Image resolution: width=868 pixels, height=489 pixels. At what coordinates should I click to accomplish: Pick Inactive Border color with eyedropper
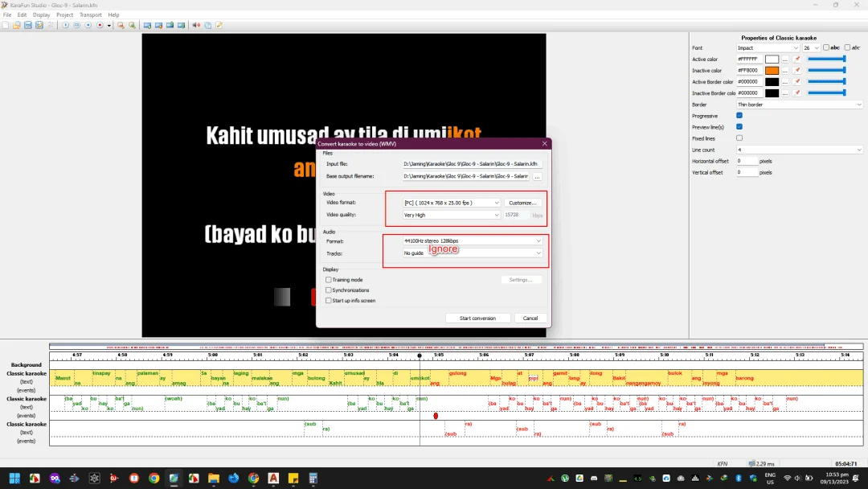796,93
